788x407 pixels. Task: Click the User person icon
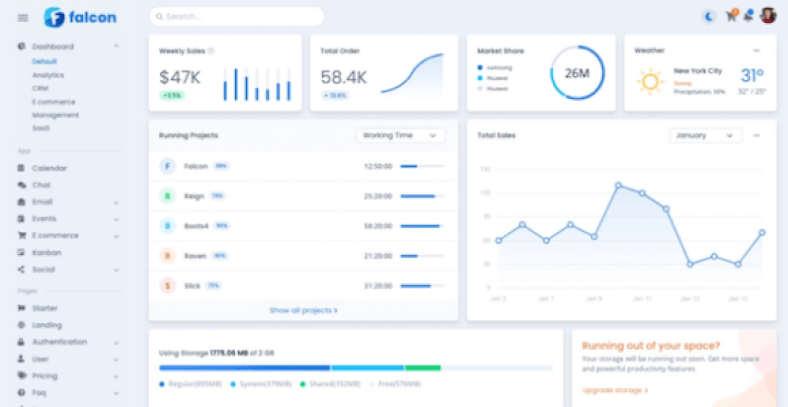(x=22, y=359)
